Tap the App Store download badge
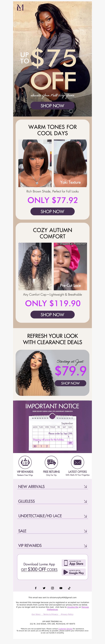Screen dimensions: 105x644 pos(74,563)
